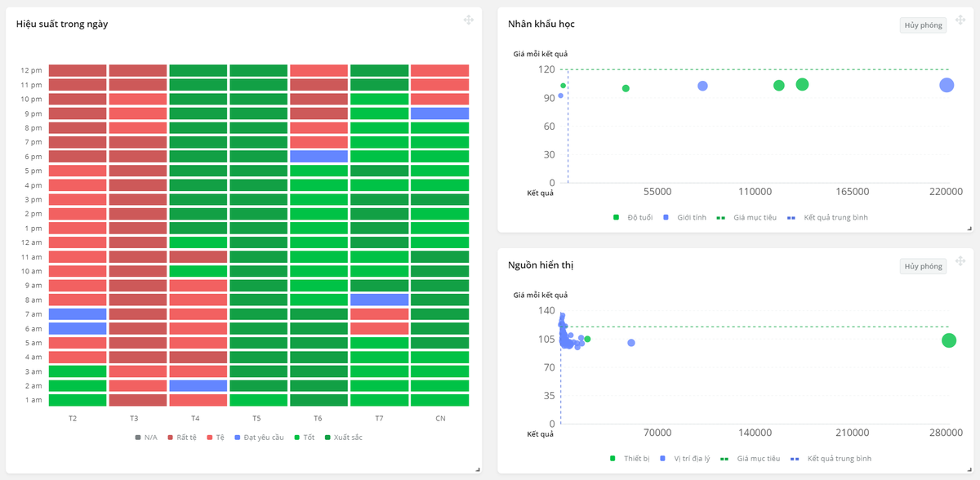Screen dimensions: 980x480
Task: Toggle the Tốt legend entry
Action: (x=304, y=438)
